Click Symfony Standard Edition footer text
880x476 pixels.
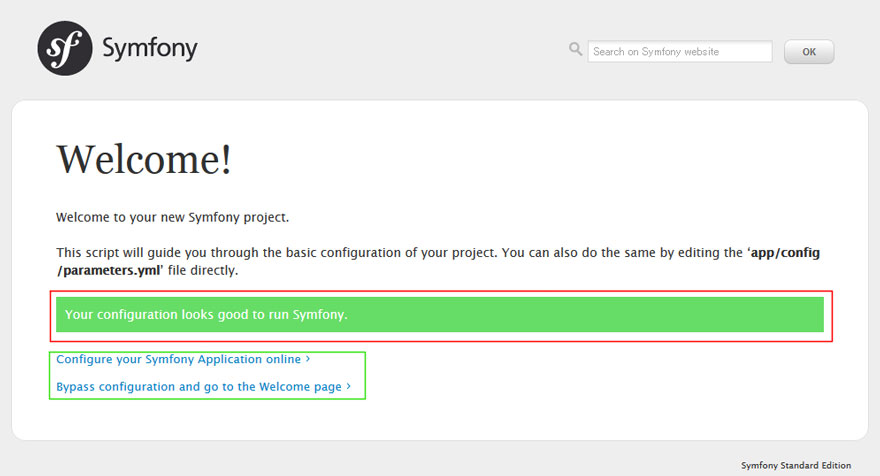click(796, 465)
